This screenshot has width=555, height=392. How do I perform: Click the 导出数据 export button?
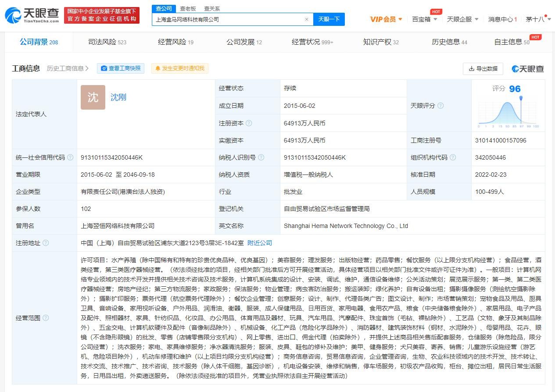[483, 69]
